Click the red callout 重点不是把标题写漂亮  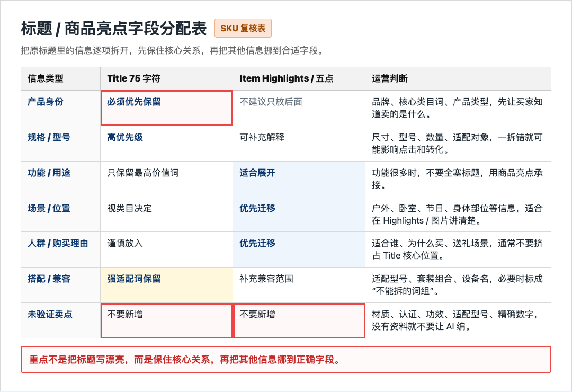coord(286,360)
